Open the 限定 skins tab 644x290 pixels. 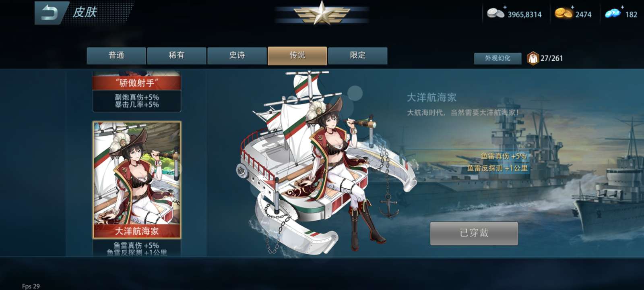(358, 56)
